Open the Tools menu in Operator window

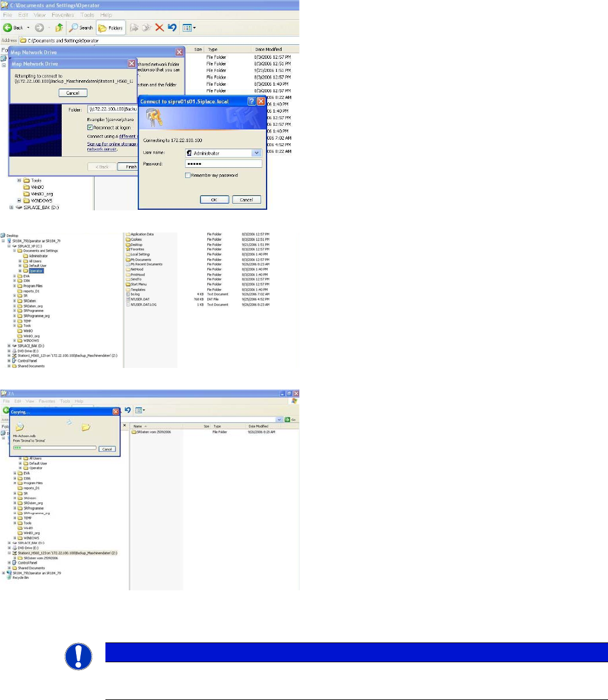pos(87,15)
